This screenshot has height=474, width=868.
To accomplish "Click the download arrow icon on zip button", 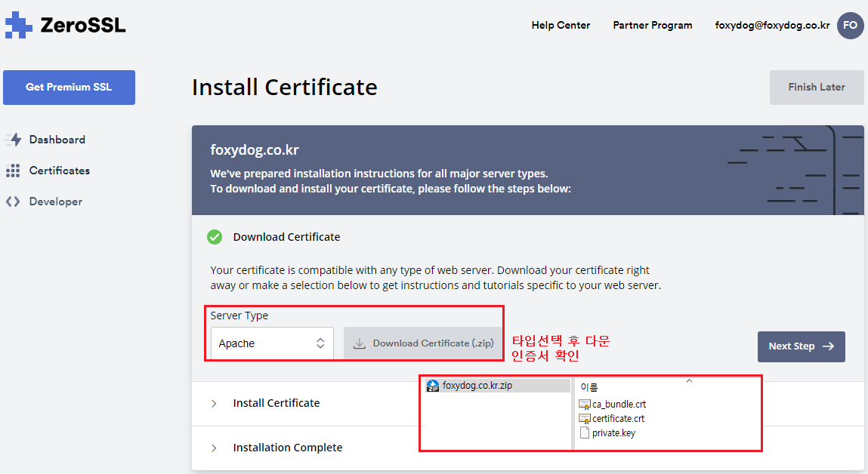I will (x=360, y=343).
